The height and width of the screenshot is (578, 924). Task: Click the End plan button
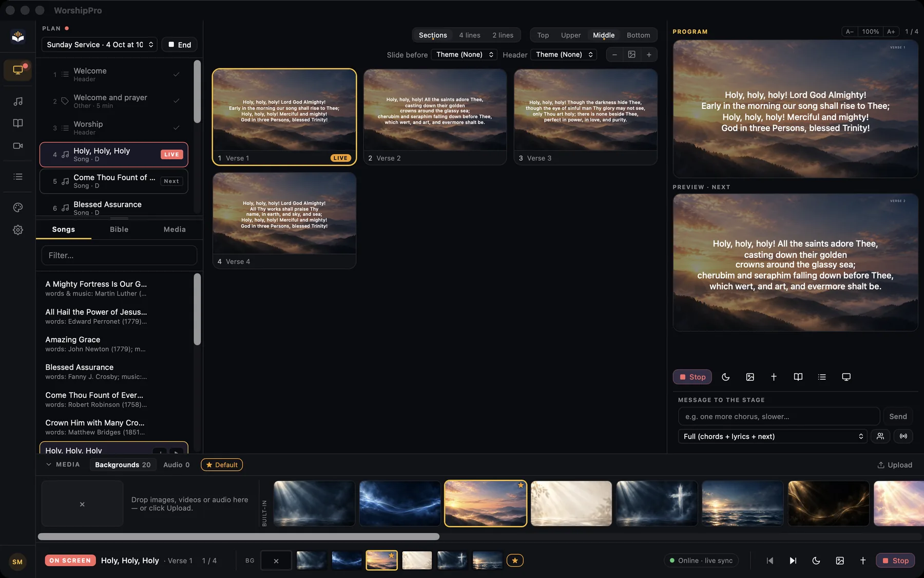(180, 45)
